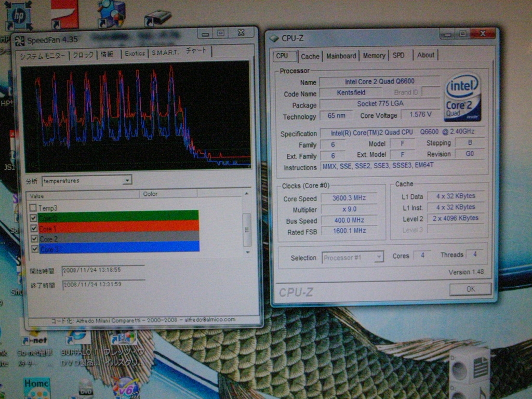The height and width of the screenshot is (399, 532).
Task: Open the drive-shaped desktop shortcut icon
Action: pos(157,18)
